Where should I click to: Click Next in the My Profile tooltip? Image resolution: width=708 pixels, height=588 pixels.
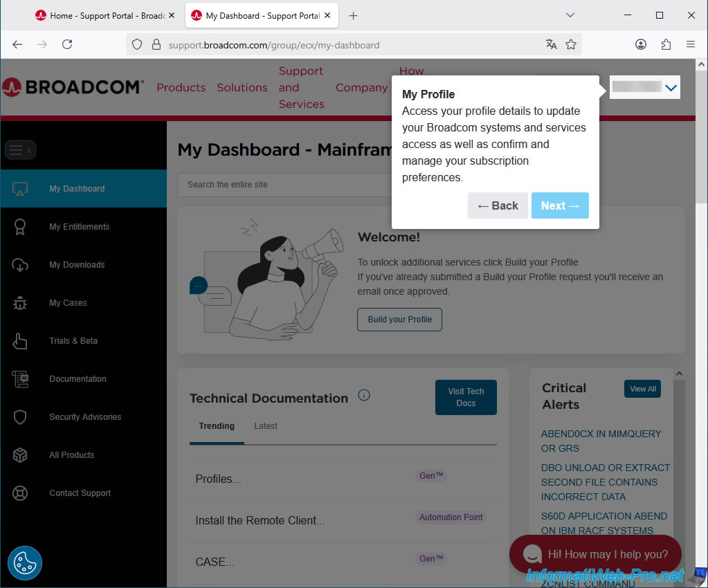click(560, 205)
